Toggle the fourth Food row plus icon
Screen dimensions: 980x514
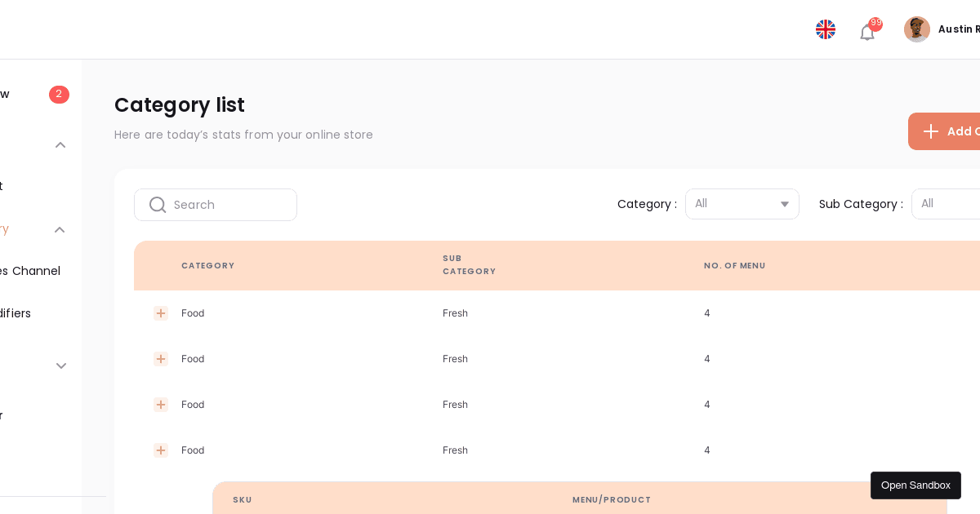[161, 450]
